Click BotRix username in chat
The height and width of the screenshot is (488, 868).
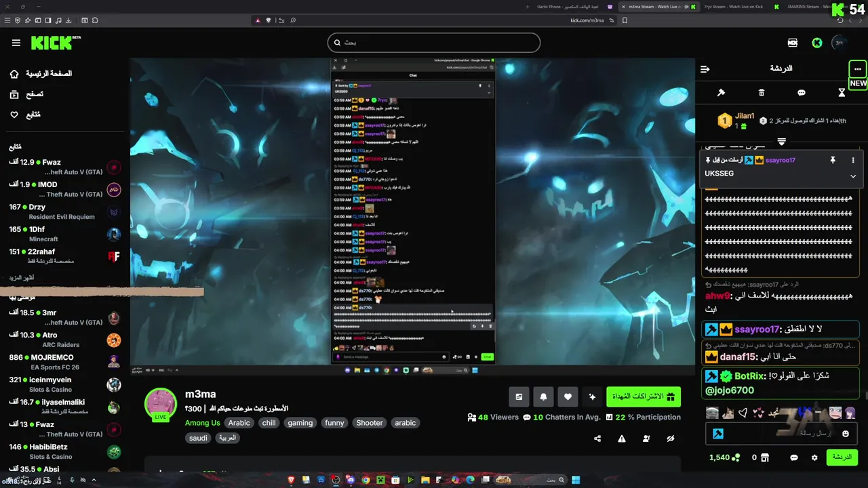coord(750,376)
